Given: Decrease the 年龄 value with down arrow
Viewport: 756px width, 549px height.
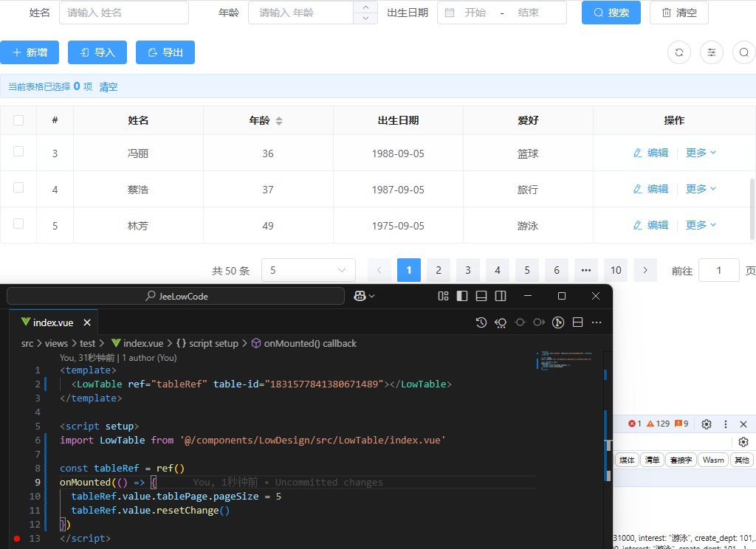Looking at the screenshot, I should point(365,18).
